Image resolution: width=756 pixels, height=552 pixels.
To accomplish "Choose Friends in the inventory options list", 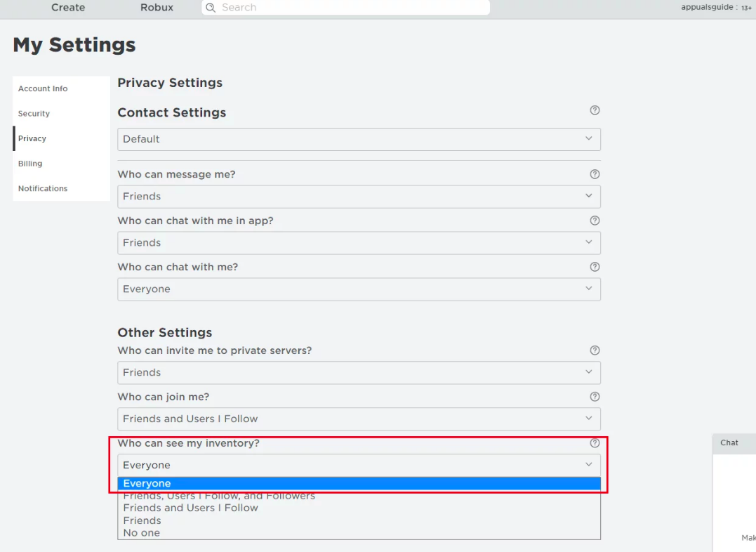I will (x=142, y=520).
